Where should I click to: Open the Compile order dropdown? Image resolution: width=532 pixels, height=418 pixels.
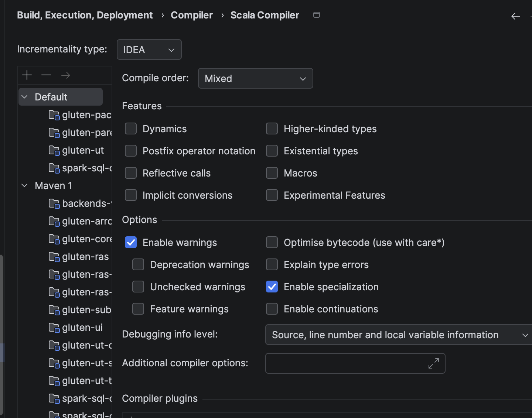coord(255,78)
